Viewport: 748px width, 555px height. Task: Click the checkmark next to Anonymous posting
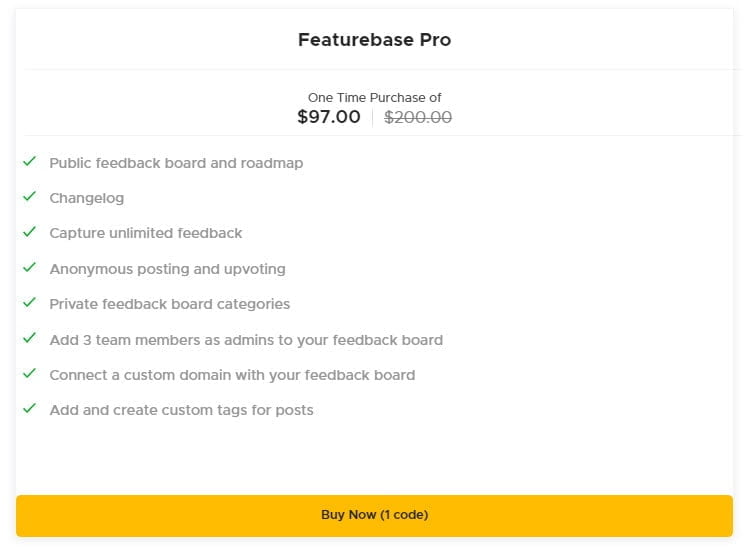point(30,268)
